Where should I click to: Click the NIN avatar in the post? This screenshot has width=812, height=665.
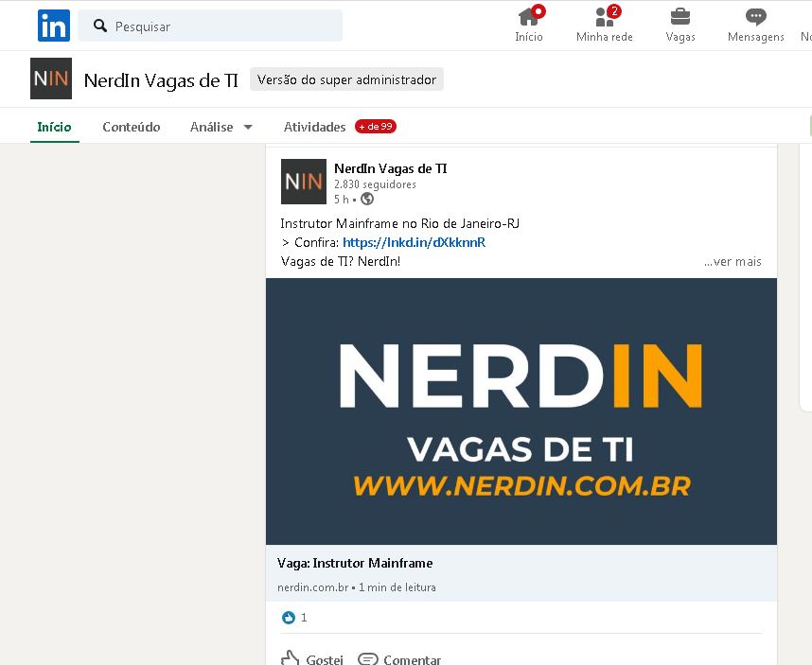point(304,182)
